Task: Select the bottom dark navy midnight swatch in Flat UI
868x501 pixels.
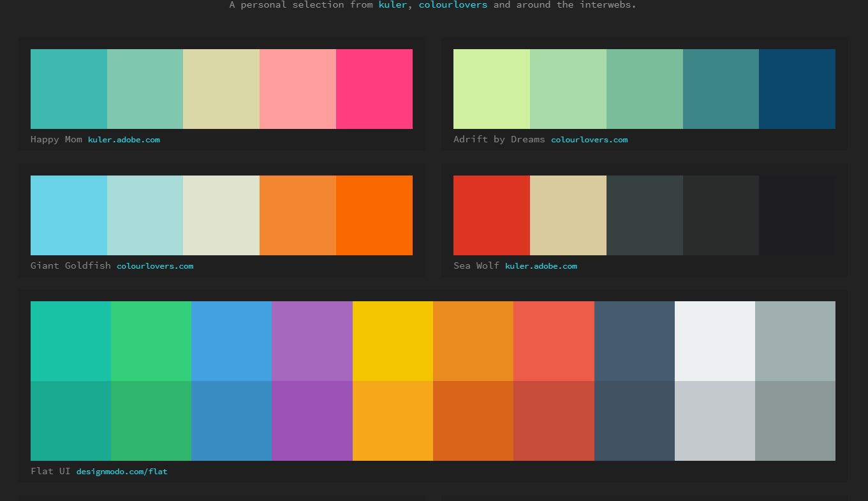Action: pos(635,421)
